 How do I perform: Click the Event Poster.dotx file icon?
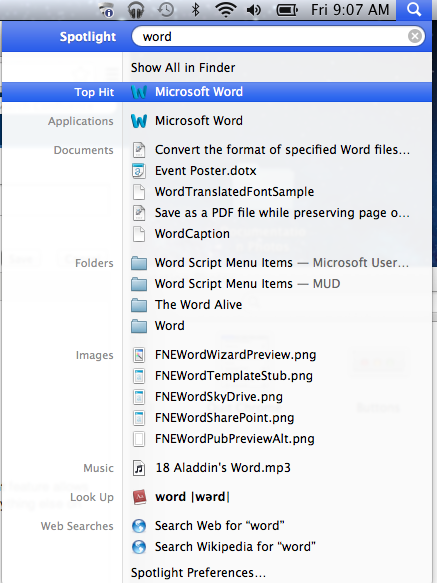(x=139, y=171)
